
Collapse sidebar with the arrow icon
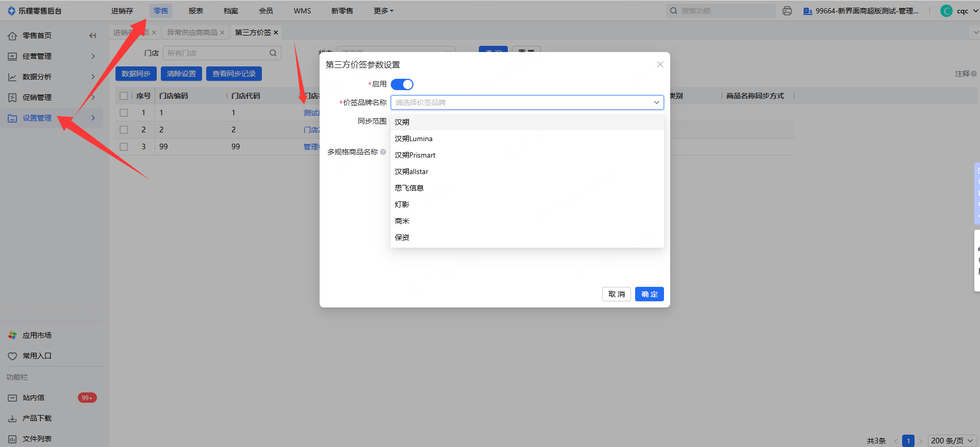point(93,36)
